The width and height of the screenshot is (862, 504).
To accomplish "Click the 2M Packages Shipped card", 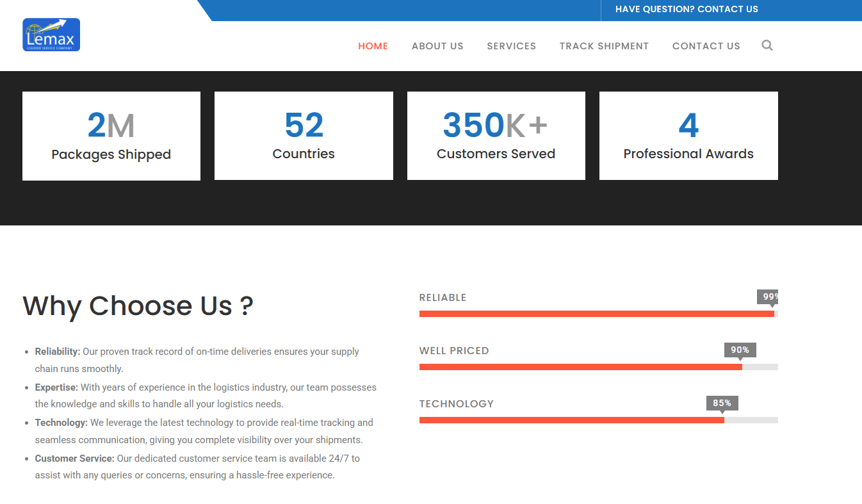I will click(111, 136).
